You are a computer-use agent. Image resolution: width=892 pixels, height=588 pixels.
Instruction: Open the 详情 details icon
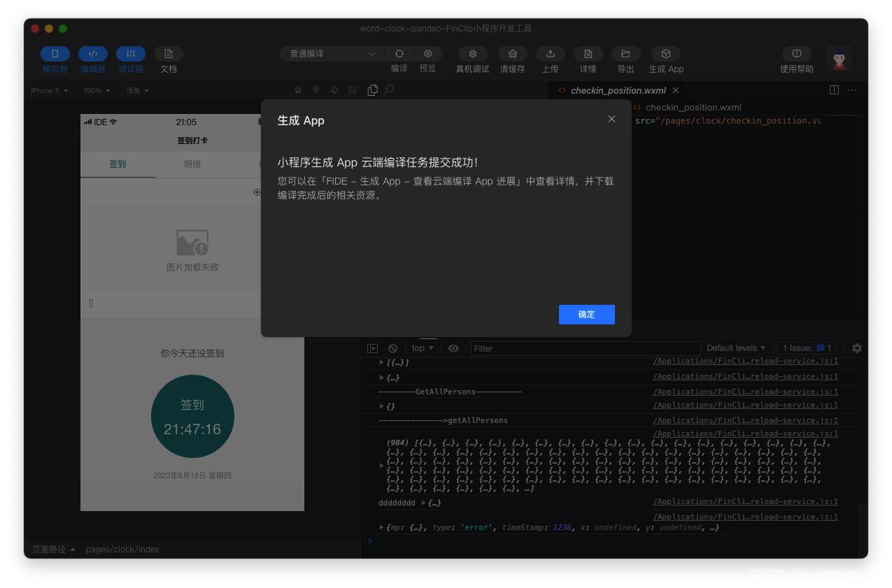pyautogui.click(x=588, y=54)
